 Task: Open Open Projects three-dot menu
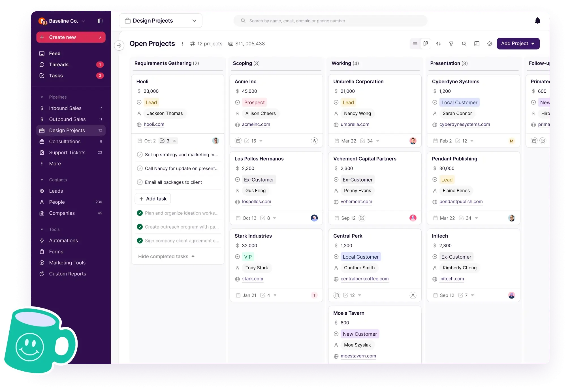click(183, 44)
